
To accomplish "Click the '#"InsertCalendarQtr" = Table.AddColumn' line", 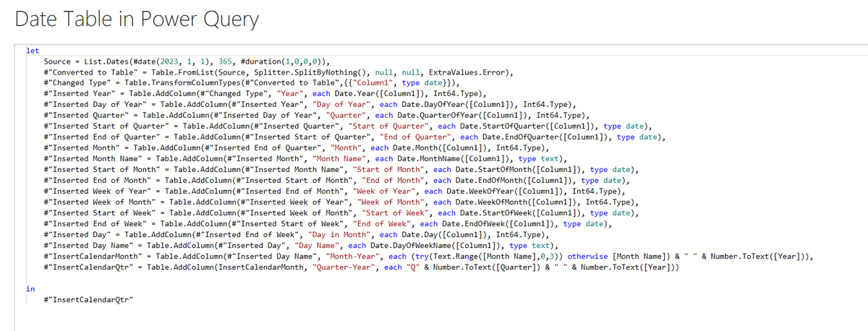I will pos(362,267).
